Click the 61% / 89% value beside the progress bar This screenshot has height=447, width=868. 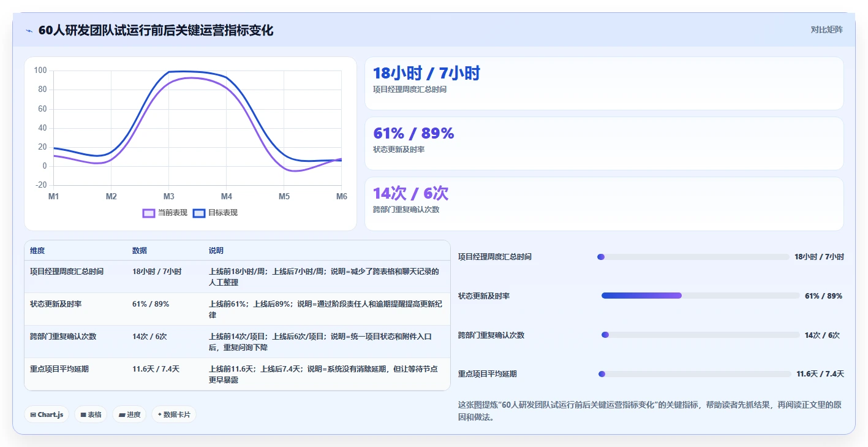[823, 296]
